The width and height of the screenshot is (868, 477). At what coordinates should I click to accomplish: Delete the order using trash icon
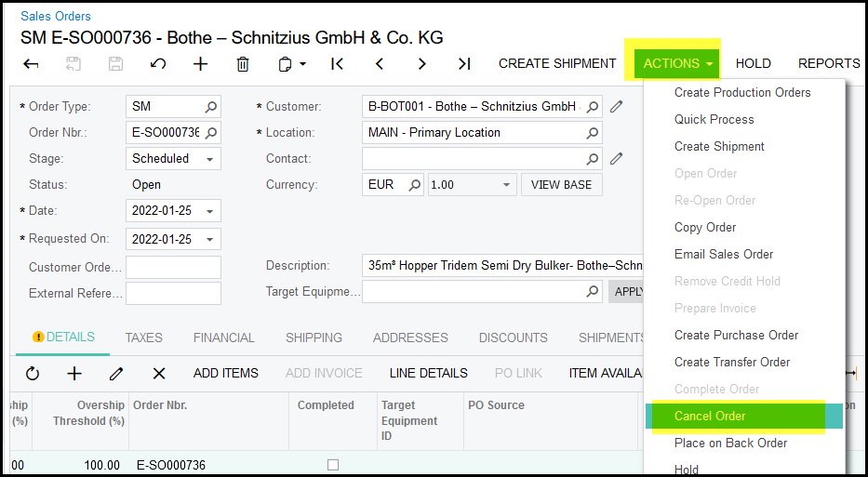click(x=243, y=64)
